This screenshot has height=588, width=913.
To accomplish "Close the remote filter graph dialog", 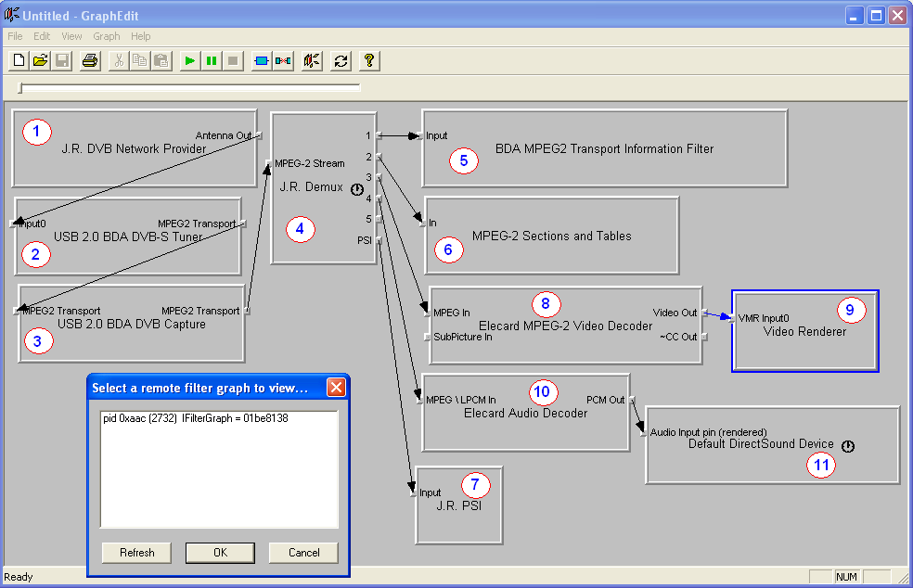I will tap(337, 387).
